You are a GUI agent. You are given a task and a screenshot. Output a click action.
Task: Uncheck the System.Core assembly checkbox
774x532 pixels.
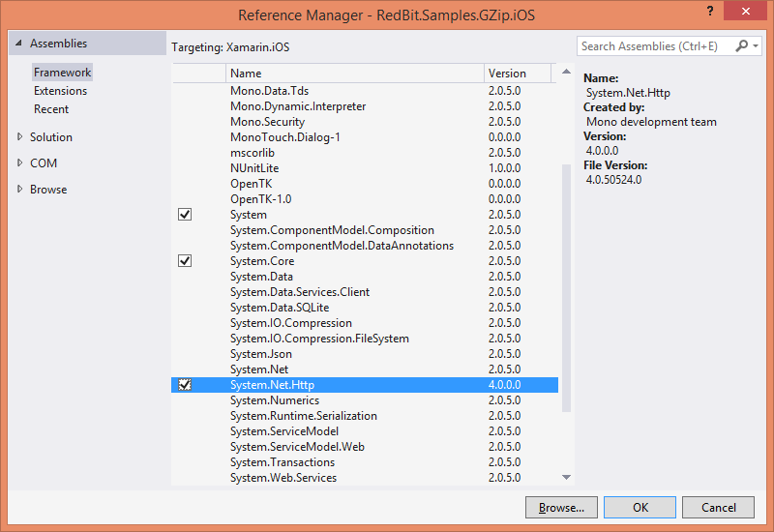[x=185, y=261]
